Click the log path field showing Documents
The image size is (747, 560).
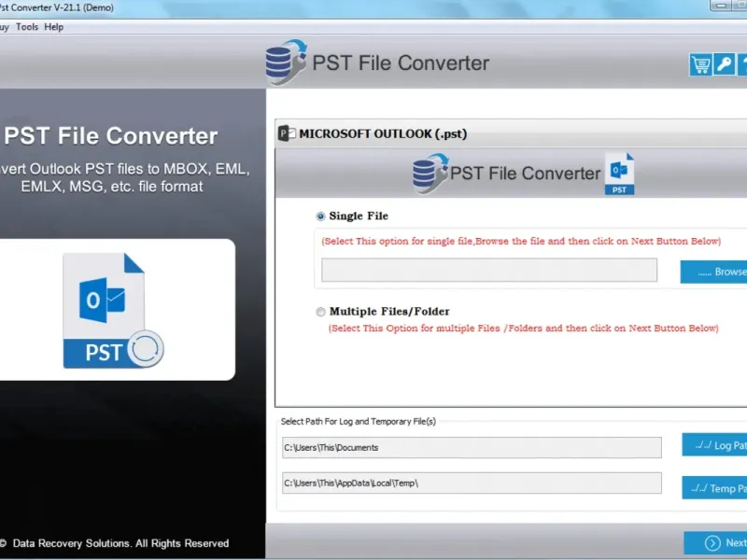click(472, 448)
